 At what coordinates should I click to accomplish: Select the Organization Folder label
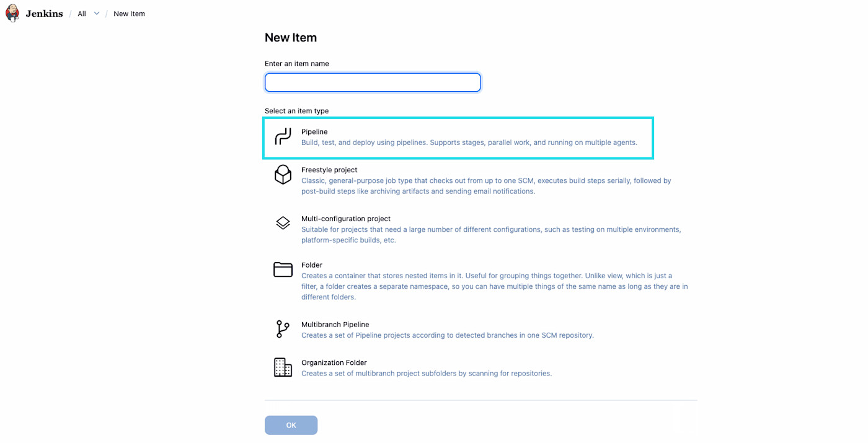(334, 363)
